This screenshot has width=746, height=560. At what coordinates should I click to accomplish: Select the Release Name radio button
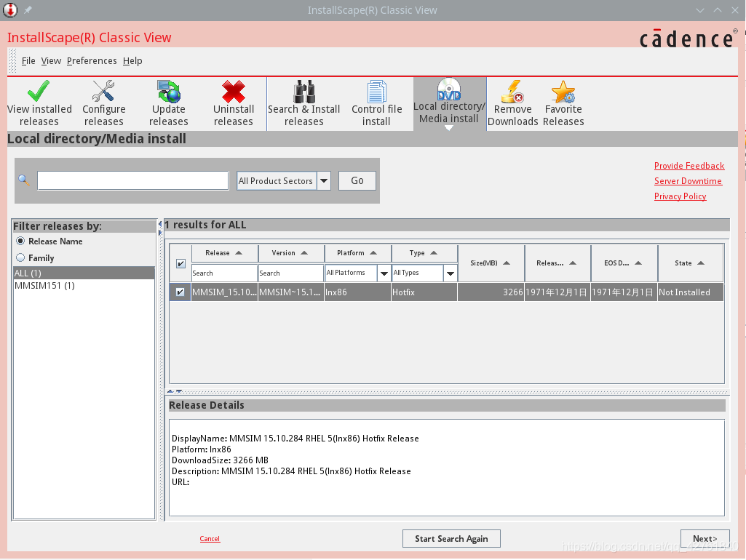[20, 241]
